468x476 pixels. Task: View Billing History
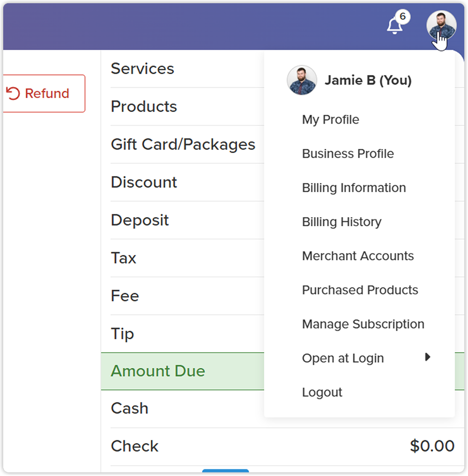click(342, 222)
